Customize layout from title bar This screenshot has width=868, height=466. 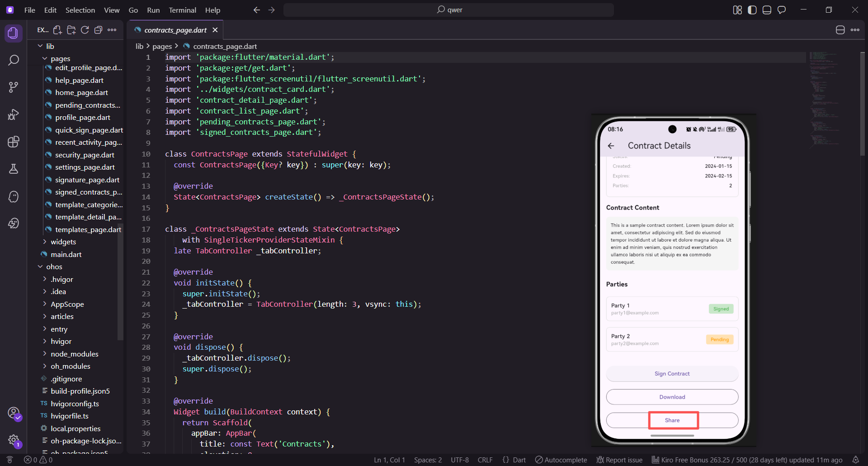click(737, 10)
